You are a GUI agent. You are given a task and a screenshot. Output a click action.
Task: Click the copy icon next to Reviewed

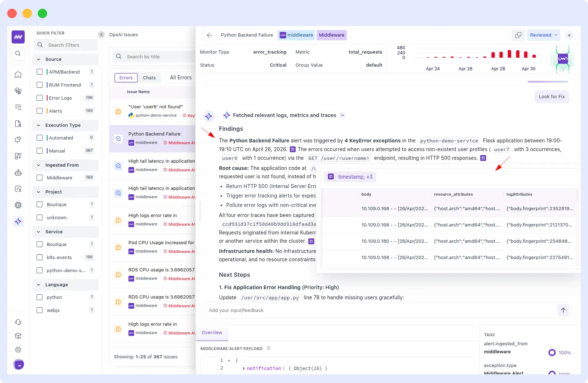click(518, 35)
